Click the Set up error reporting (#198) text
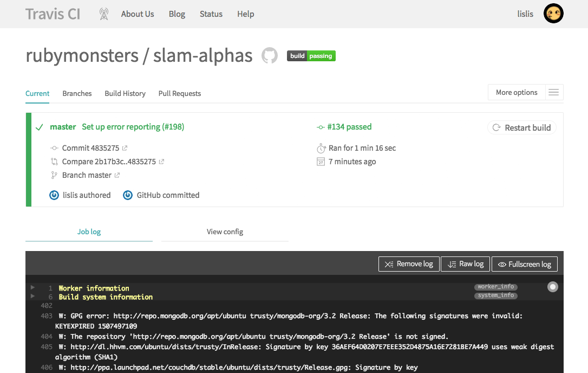This screenshot has width=588, height=373. coord(133,127)
